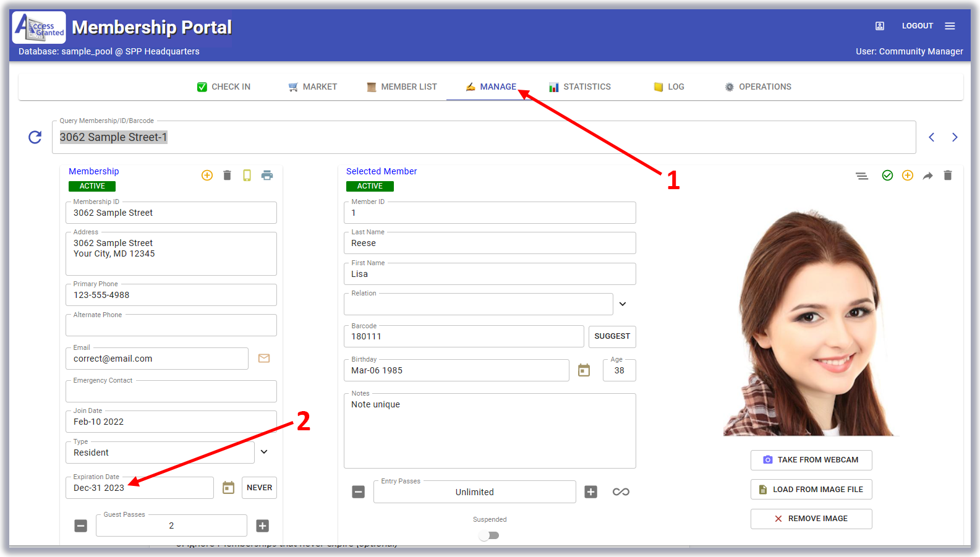
Task: Increase Guest Passes with plus button
Action: pos(263,526)
